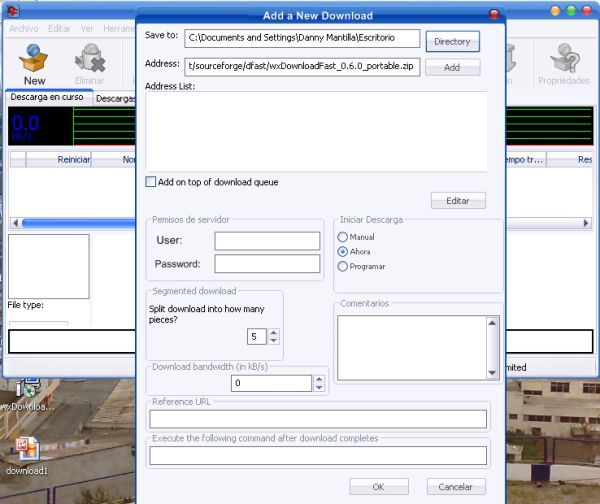Switch to the Descargas tab
Screen dimensions: 600x504
115,99
